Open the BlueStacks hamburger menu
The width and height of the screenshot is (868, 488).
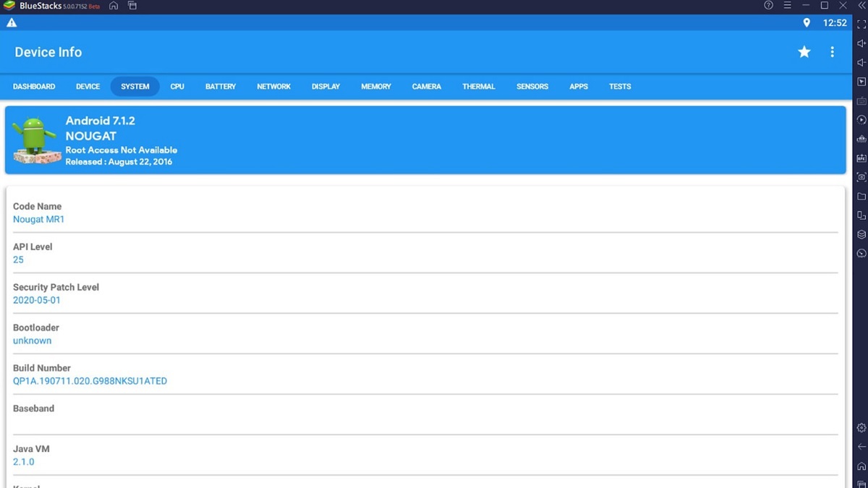click(787, 6)
